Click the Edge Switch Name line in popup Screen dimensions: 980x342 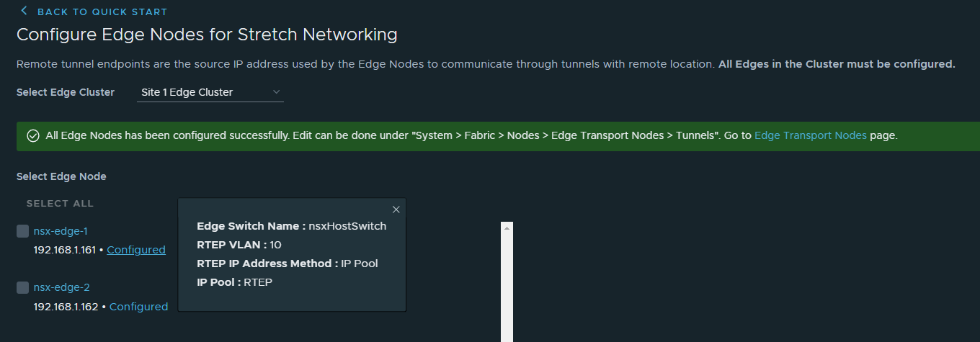[x=292, y=226]
